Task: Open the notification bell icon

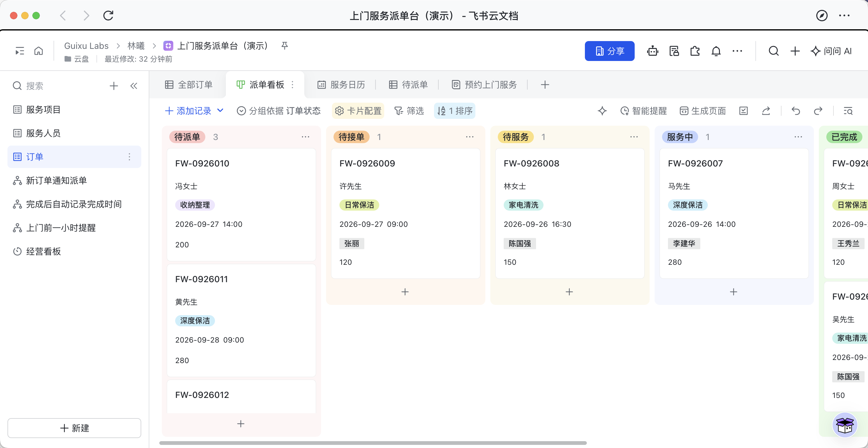Action: (x=716, y=51)
